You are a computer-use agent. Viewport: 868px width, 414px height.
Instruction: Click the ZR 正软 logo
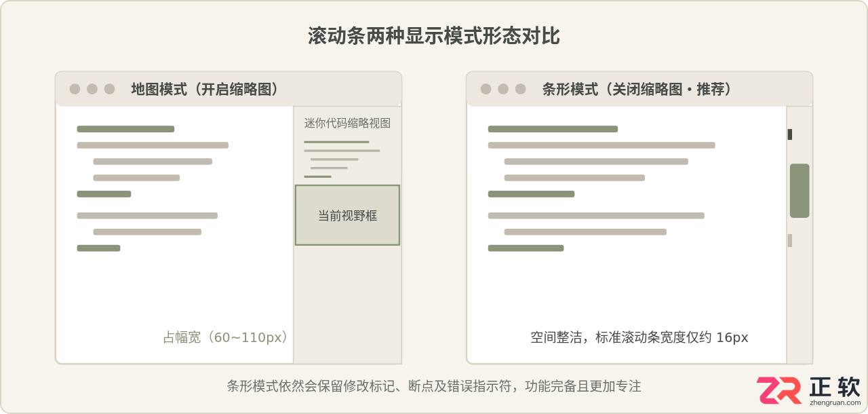coord(809,391)
